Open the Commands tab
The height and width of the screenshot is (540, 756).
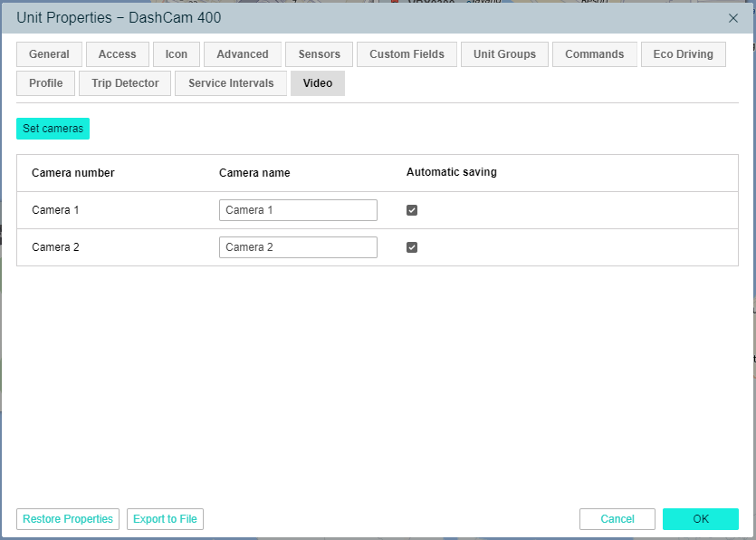[595, 54]
